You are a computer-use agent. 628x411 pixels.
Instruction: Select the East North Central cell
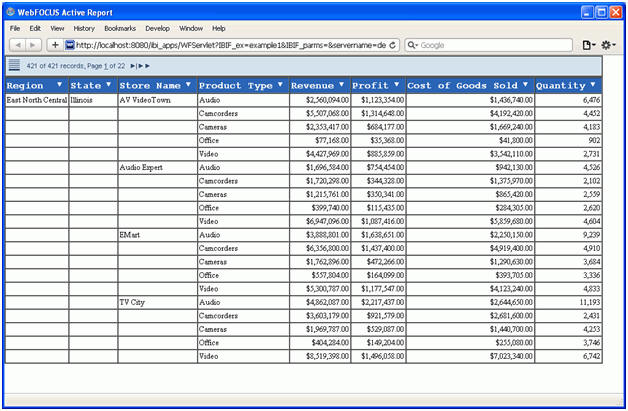[x=37, y=100]
